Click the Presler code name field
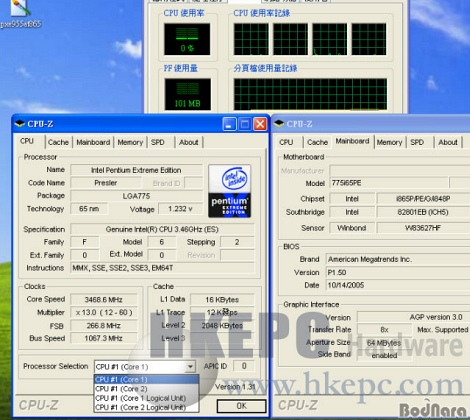Screen dimensions: 470x420 106,183
